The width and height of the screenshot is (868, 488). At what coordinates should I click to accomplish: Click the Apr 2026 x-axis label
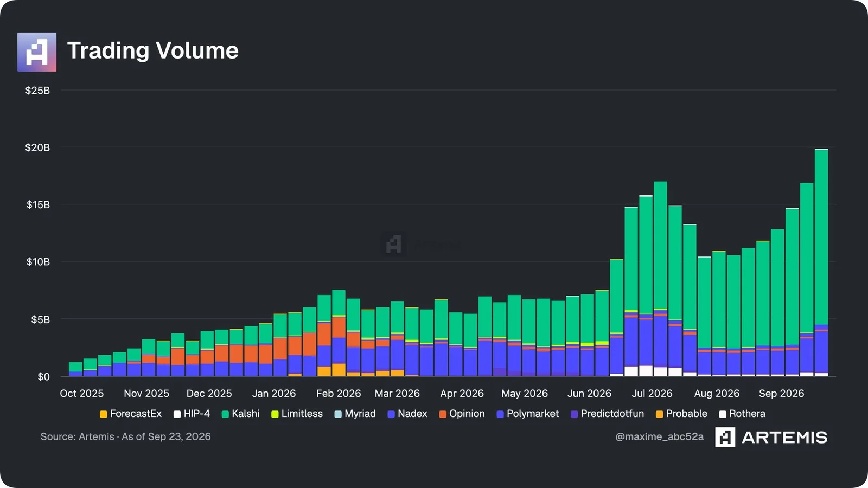[x=462, y=394]
